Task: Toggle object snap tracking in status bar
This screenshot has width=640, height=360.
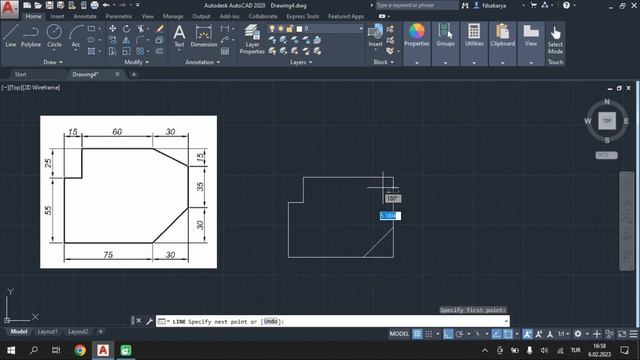Action: tap(496, 334)
